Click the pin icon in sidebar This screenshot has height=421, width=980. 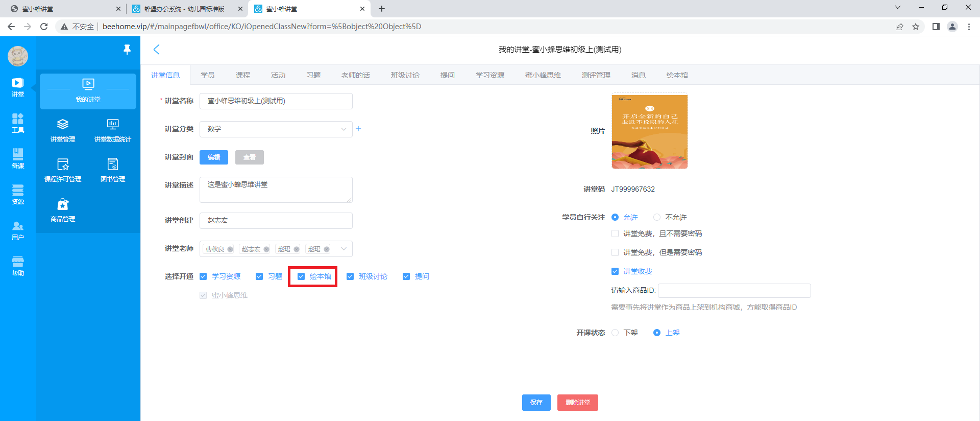pyautogui.click(x=127, y=49)
